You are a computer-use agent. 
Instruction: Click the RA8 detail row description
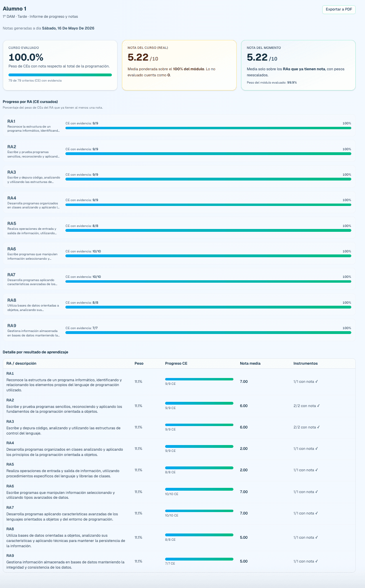click(66, 540)
